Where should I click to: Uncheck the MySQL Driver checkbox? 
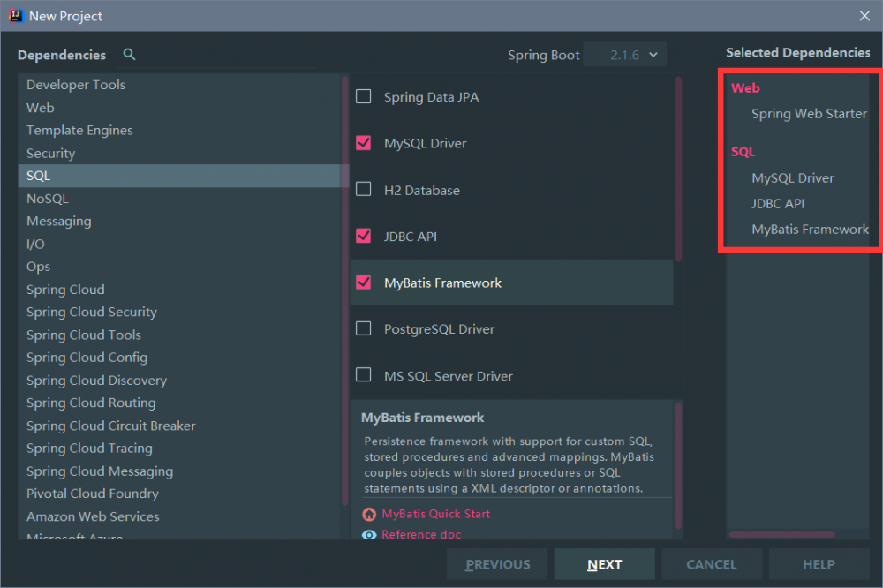[x=363, y=143]
